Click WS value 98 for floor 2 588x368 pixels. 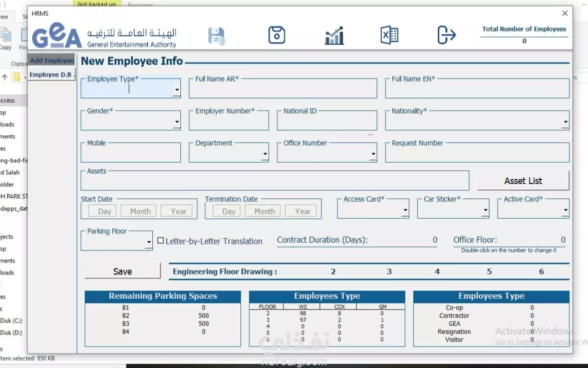click(x=303, y=313)
